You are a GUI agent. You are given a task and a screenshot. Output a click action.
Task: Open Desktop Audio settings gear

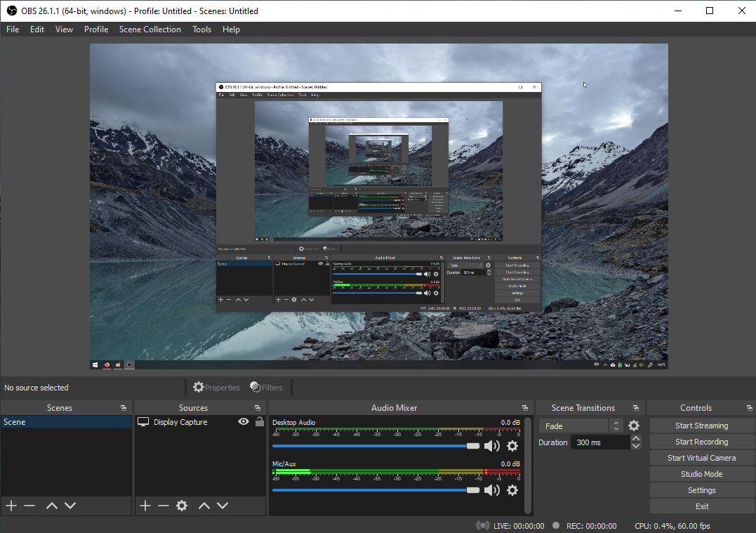(512, 446)
